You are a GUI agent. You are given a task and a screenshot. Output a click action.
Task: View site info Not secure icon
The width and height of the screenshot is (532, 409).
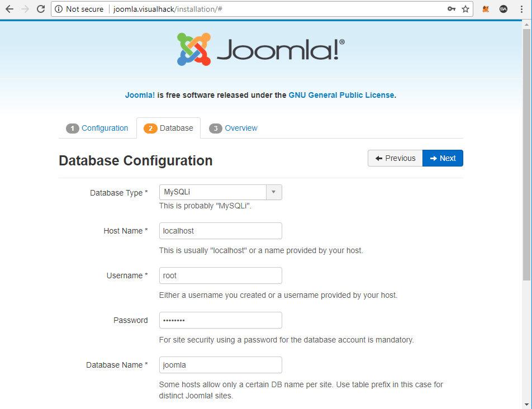tap(59, 9)
